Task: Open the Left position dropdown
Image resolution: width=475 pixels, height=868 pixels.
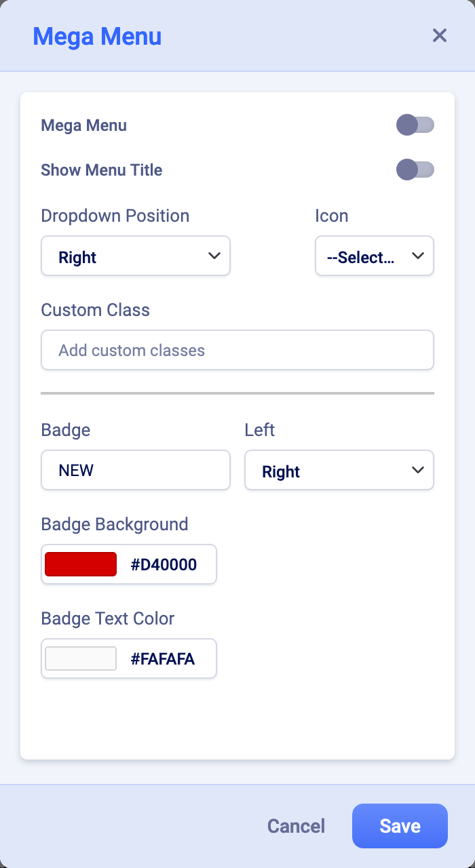Action: [x=339, y=470]
